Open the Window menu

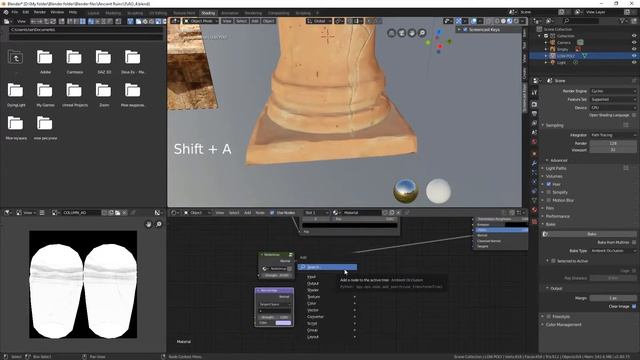point(57,12)
